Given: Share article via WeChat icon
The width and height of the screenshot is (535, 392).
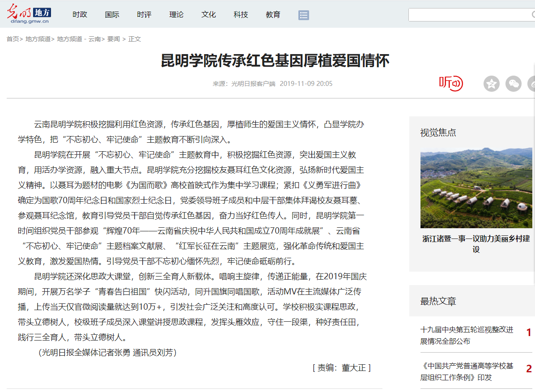Looking at the screenshot, I should click(x=514, y=84).
